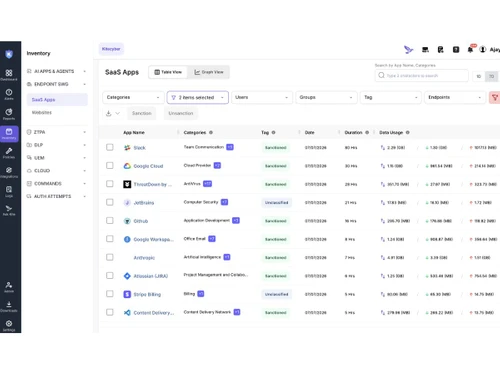Image resolution: width=500 pixels, height=375 pixels.
Task: Check the box for the Slack row
Action: (110, 147)
